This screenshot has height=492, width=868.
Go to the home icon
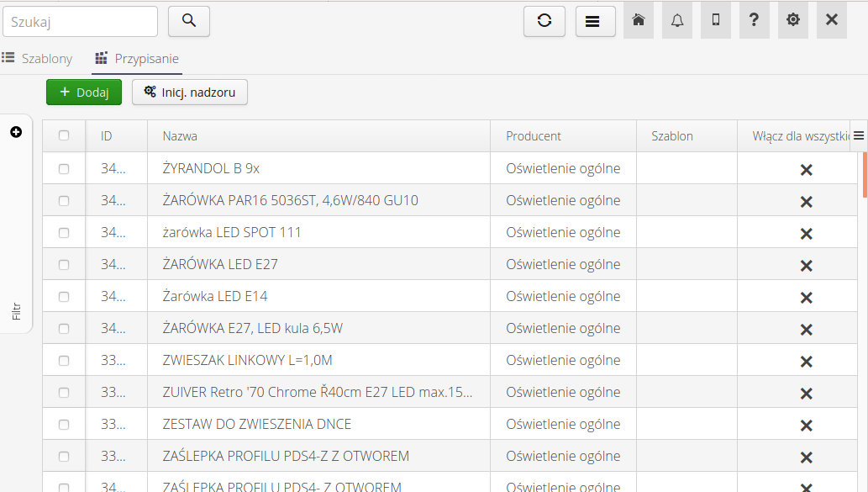638,20
